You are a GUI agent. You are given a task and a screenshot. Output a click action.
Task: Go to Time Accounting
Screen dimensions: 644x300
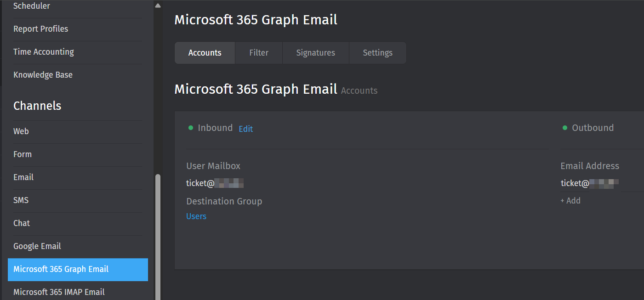(44, 52)
